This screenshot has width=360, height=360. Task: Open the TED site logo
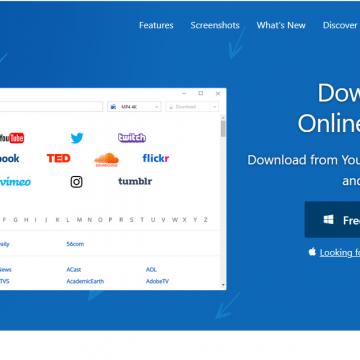(59, 158)
